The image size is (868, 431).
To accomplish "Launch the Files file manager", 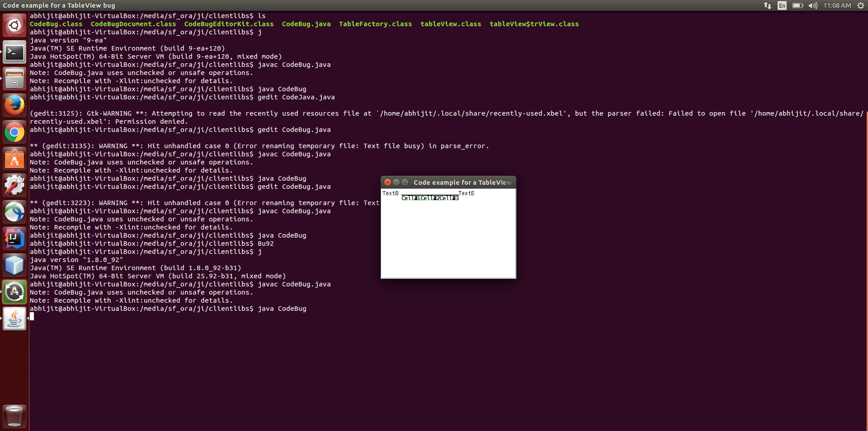I will click(x=14, y=79).
